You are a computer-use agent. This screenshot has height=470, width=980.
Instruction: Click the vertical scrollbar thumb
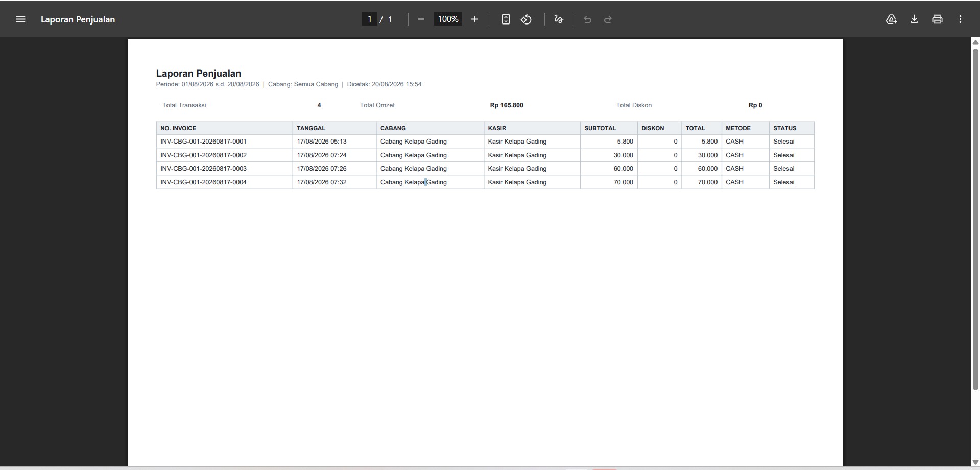pos(975,220)
